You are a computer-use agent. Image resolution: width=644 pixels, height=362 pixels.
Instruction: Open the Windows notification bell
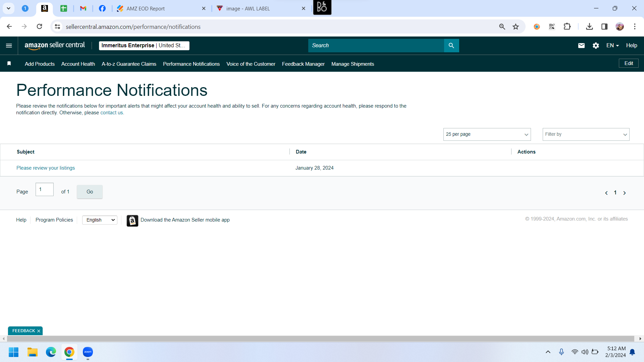[632, 352]
